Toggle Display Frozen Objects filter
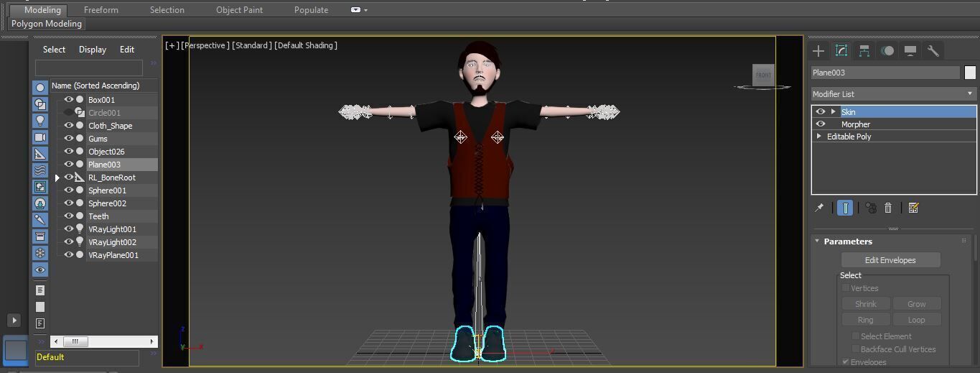This screenshot has height=373, width=980. coord(40,253)
